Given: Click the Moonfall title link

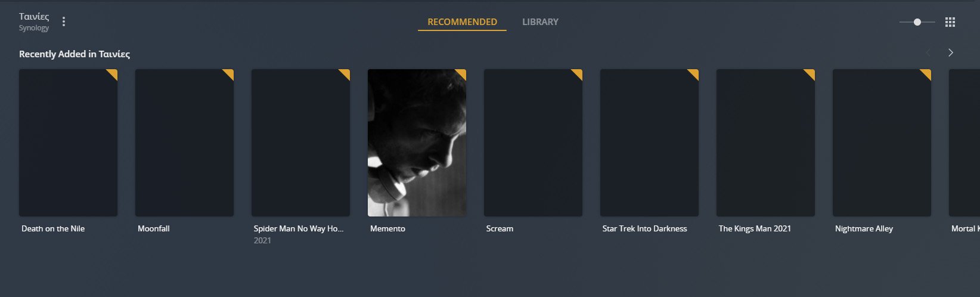Looking at the screenshot, I should [x=154, y=228].
